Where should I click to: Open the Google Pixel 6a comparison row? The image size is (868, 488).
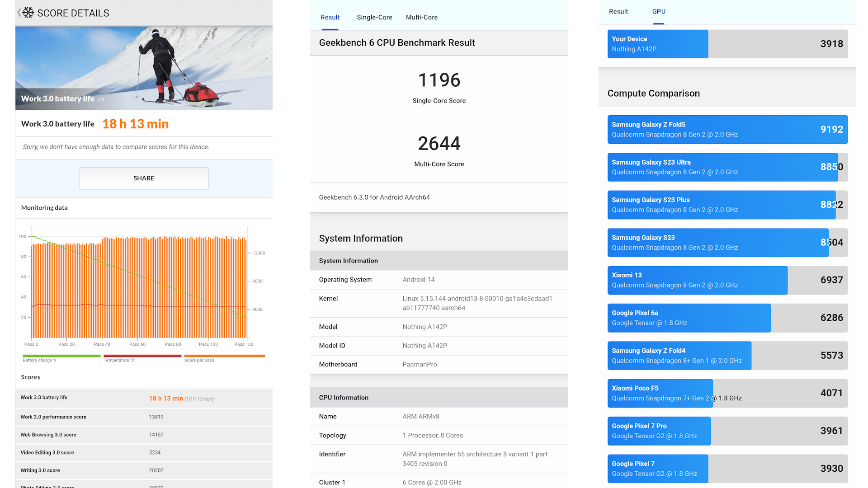[x=727, y=318]
